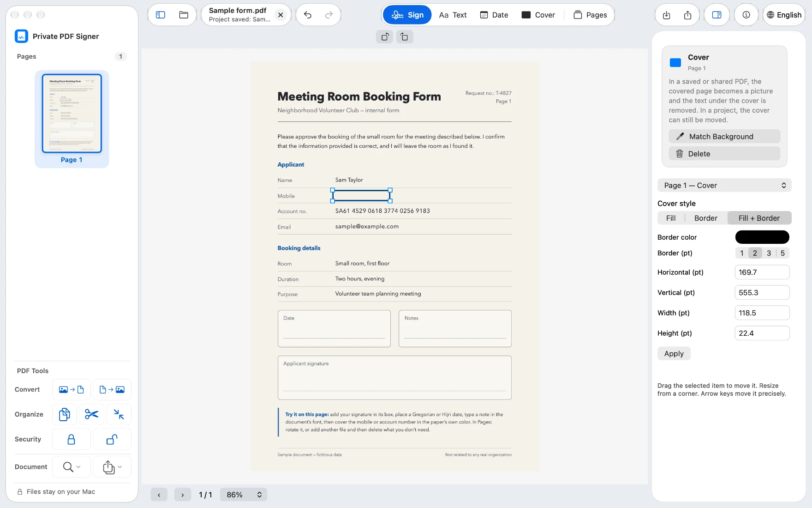
Task: Undo the last action
Action: click(308, 15)
